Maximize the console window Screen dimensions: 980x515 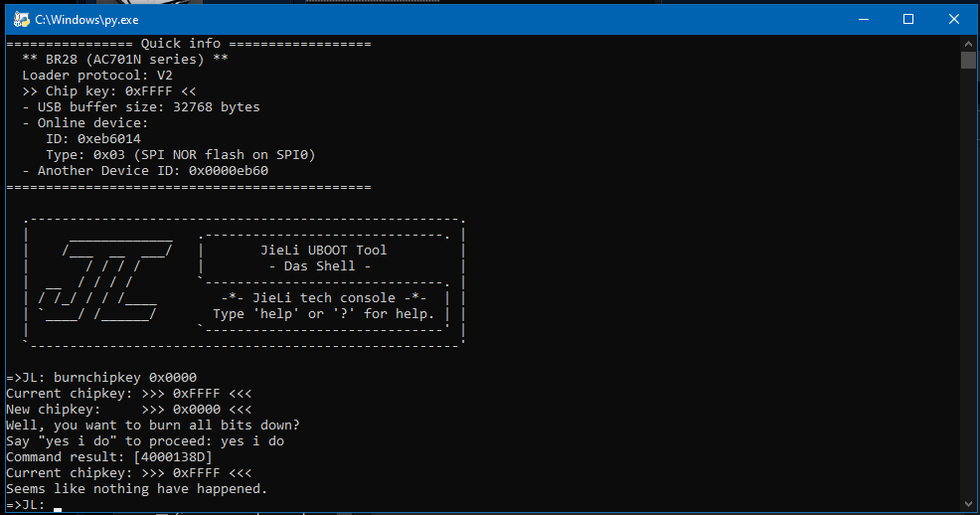[x=908, y=19]
